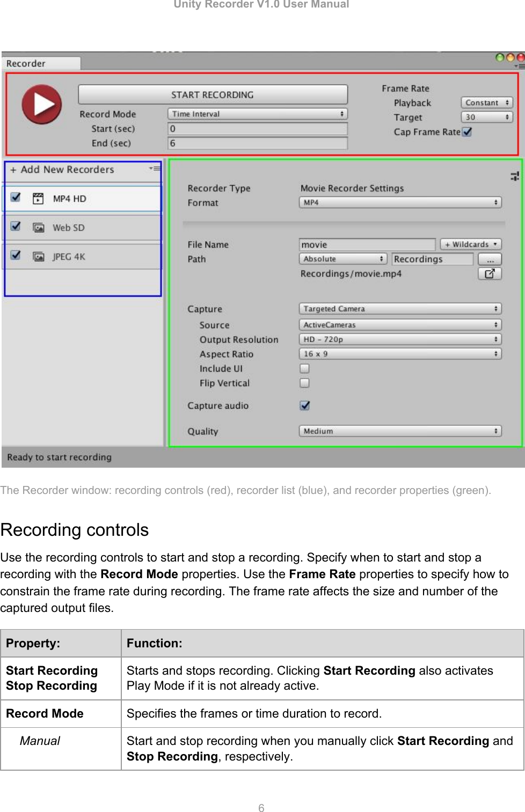
Task: Click inside the File Name field showing movie
Action: (367, 243)
